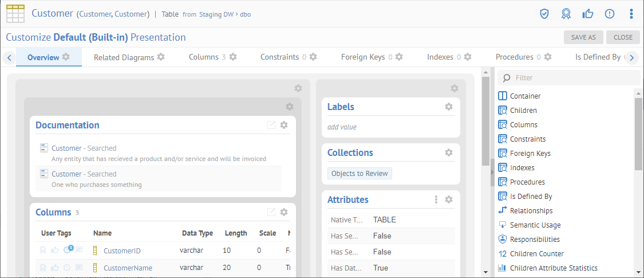Image resolution: width=644 pixels, height=278 pixels.
Task: Open the three-dot more actions menu in header
Action: (x=631, y=14)
